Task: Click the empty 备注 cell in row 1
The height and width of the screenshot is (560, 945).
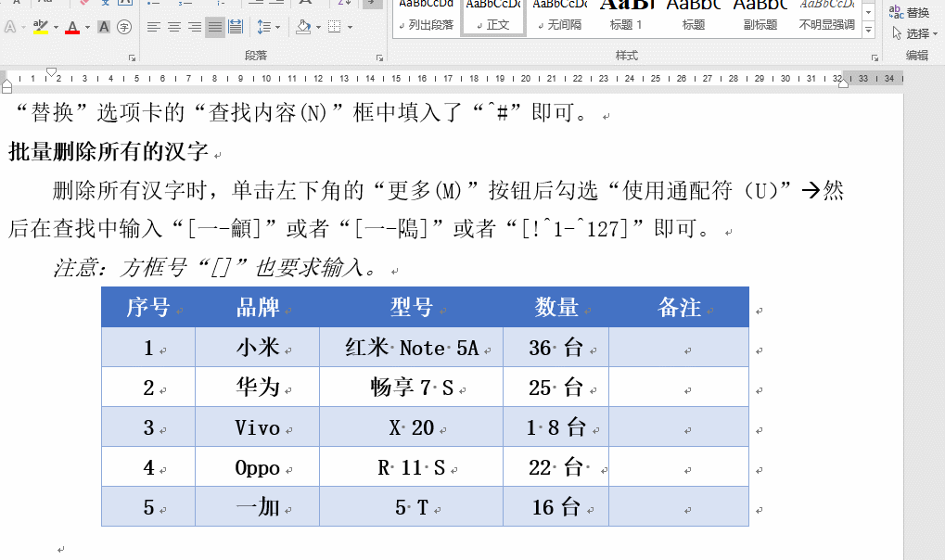Action: (679, 348)
